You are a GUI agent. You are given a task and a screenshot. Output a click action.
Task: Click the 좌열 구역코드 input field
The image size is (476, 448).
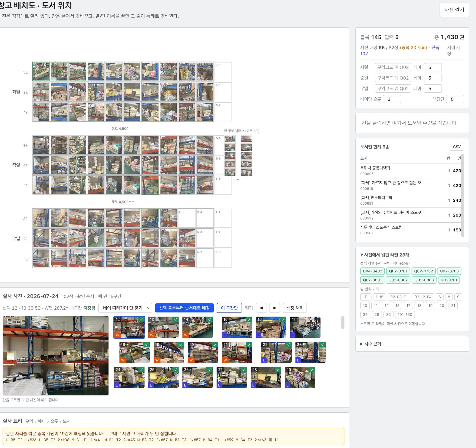coord(393,67)
